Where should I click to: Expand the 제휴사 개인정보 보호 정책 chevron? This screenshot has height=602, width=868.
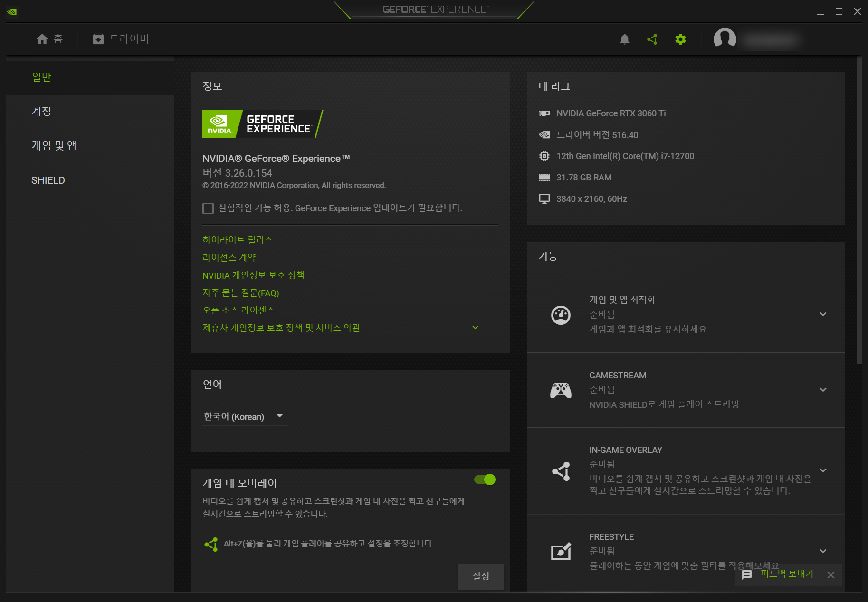pos(475,328)
